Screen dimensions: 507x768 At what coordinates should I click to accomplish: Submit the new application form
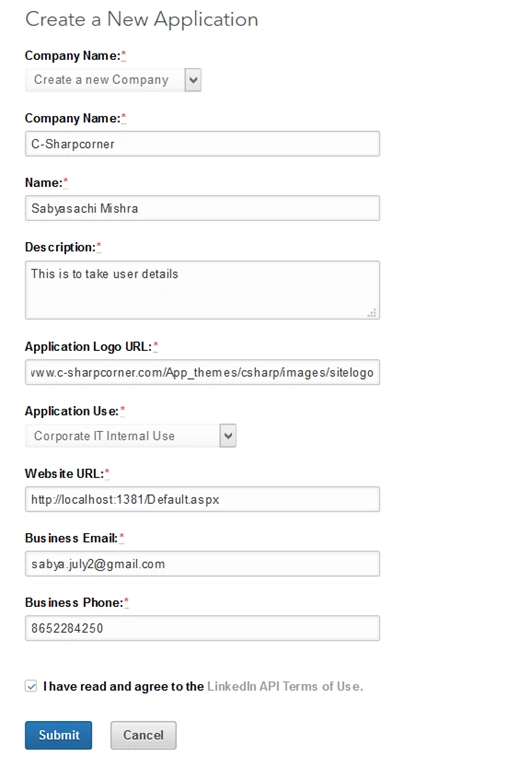(59, 735)
